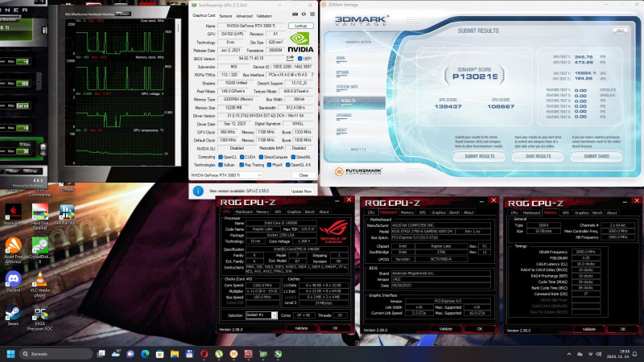Click the GPU-Z Close button
Image resolution: width=644 pixels, height=362 pixels.
(x=303, y=175)
